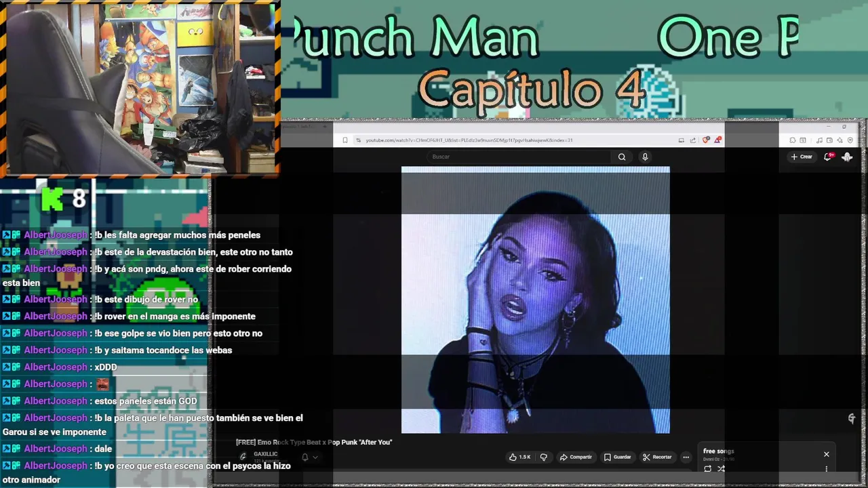Screen dimensions: 868x488
Task: Click video title 'After You' text
Action: tap(314, 442)
